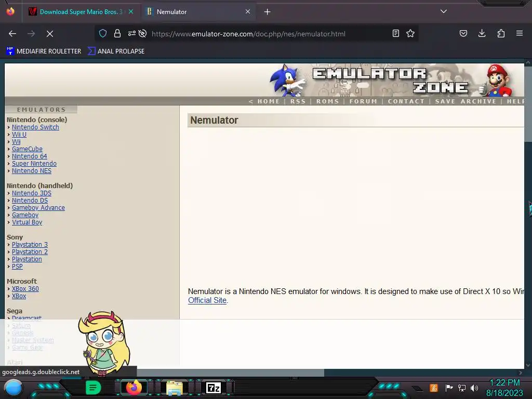This screenshot has width=532, height=399.
Task: Open the Super Nintendo emulators link
Action: pyautogui.click(x=34, y=164)
